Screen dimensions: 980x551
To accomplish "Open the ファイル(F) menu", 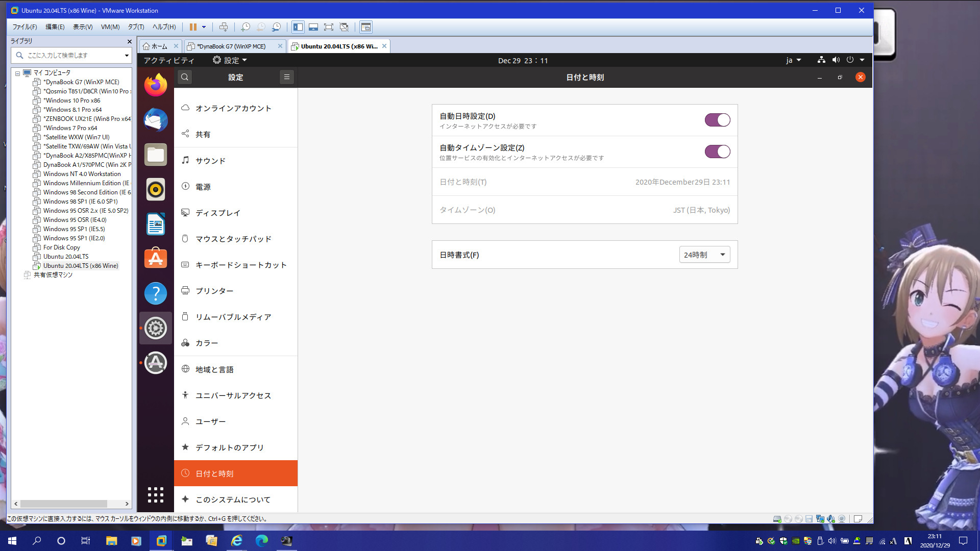I will click(x=24, y=27).
